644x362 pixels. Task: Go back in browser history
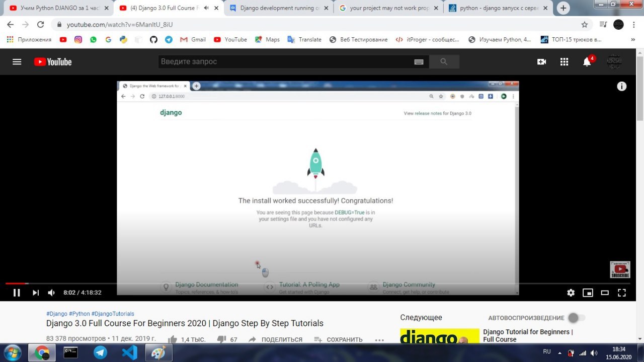point(10,24)
